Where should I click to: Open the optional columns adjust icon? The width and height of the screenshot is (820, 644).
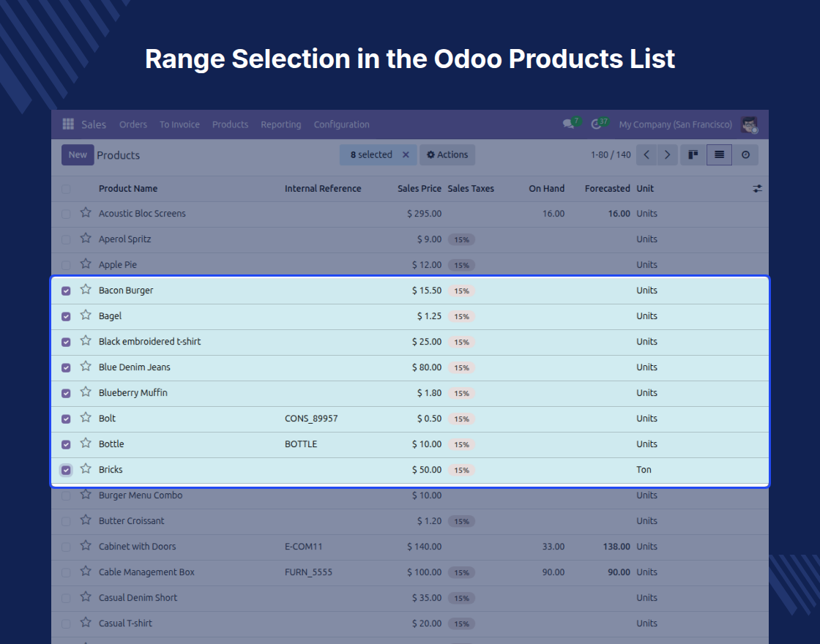[757, 189]
